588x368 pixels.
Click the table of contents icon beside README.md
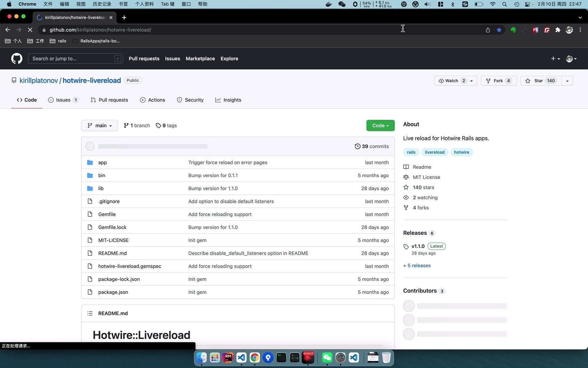90,313
